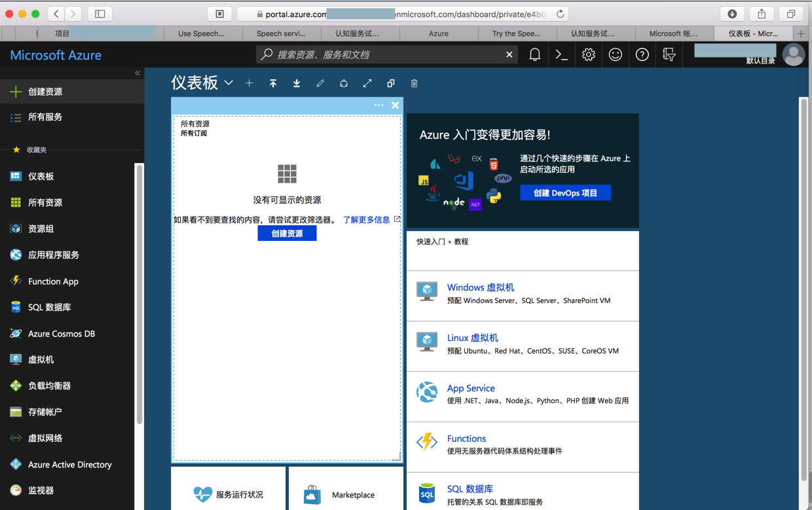
Task: Open the help question mark menu
Action: click(642, 55)
